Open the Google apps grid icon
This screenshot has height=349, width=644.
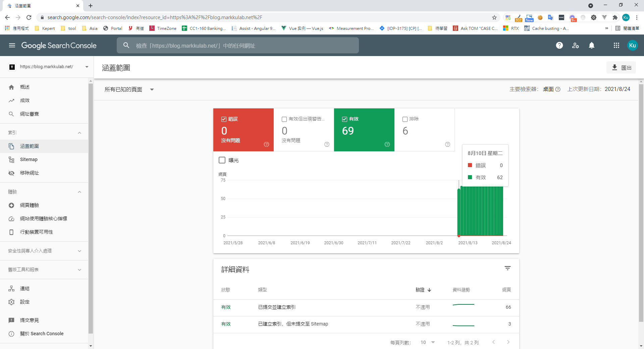pos(616,45)
